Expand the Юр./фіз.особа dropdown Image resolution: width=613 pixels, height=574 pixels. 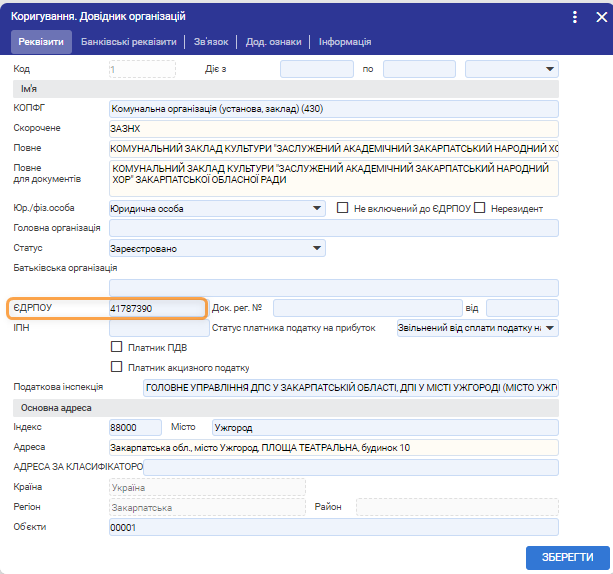(x=317, y=208)
